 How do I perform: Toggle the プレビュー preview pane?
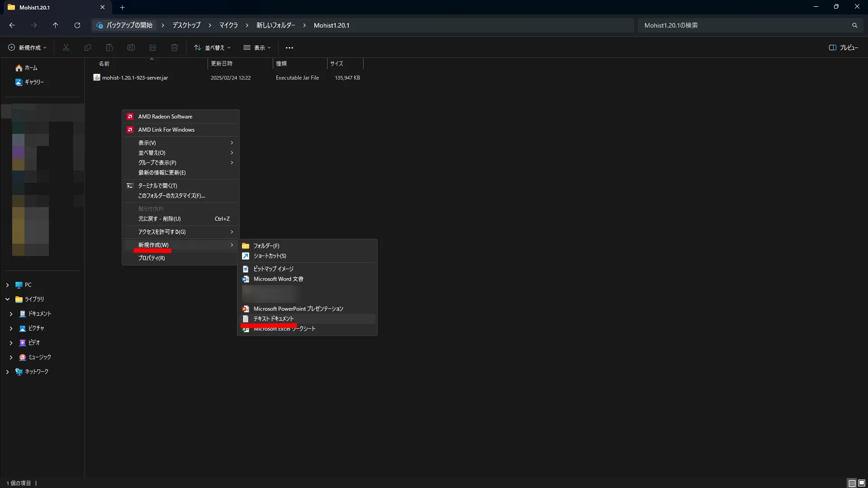(x=844, y=47)
